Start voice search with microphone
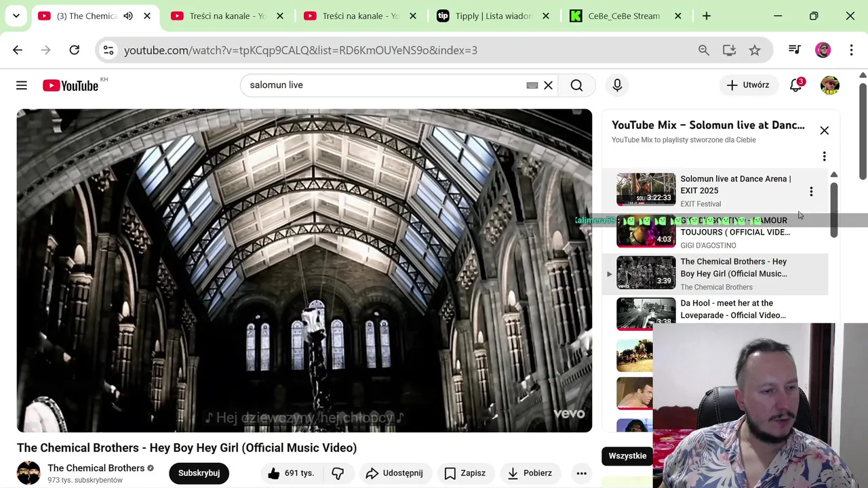This screenshot has width=868, height=488. [x=617, y=85]
